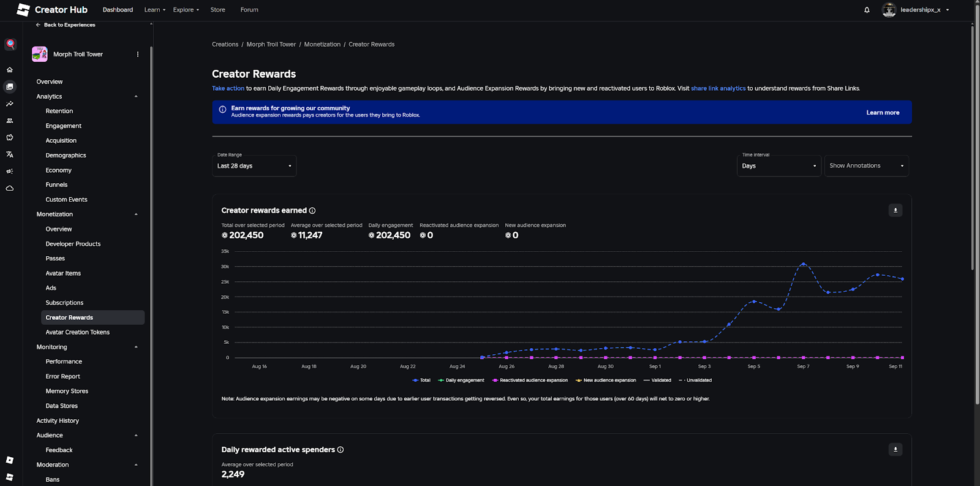Toggle the Daily engagement legend series
Screen dimensions: 980x486
461,381
